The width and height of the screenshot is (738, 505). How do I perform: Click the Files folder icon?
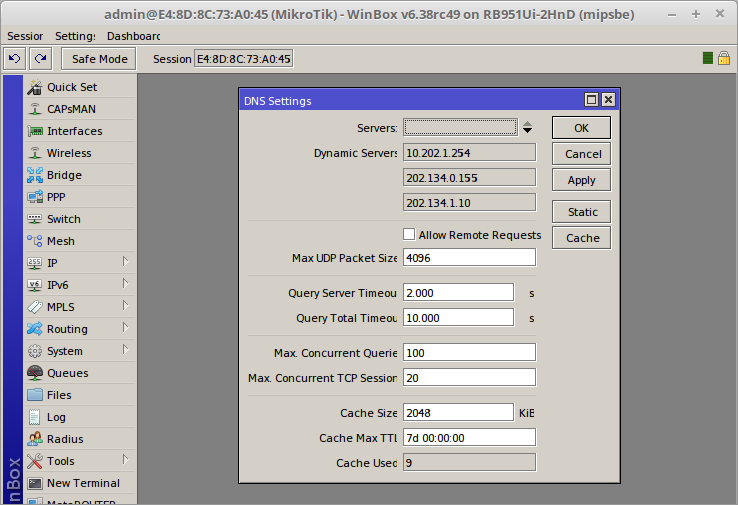click(x=35, y=395)
